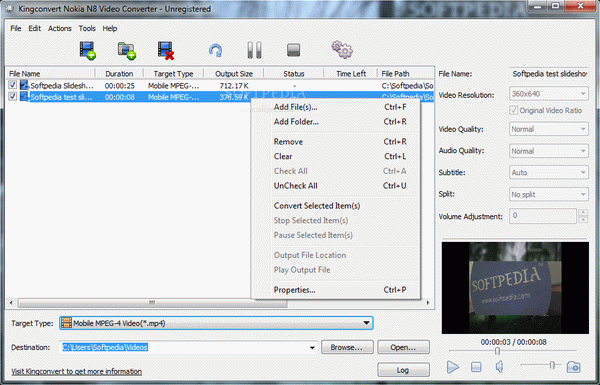
Task: Click the Kingconvert application icon in title bar
Action: click(10, 8)
